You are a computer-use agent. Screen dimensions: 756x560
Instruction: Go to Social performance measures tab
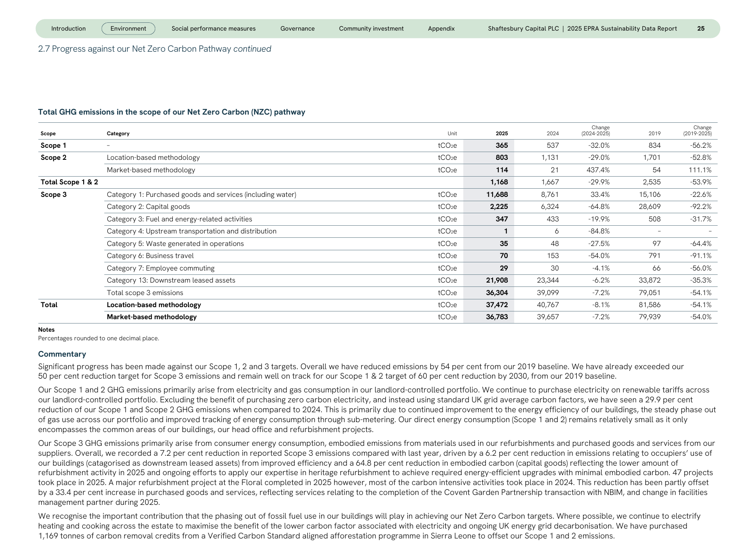213,28
